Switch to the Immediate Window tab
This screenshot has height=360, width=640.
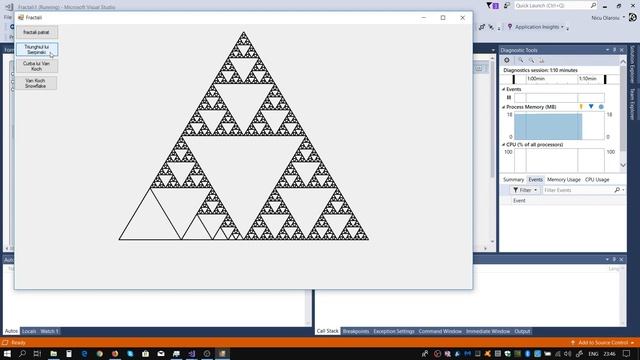[x=488, y=331]
